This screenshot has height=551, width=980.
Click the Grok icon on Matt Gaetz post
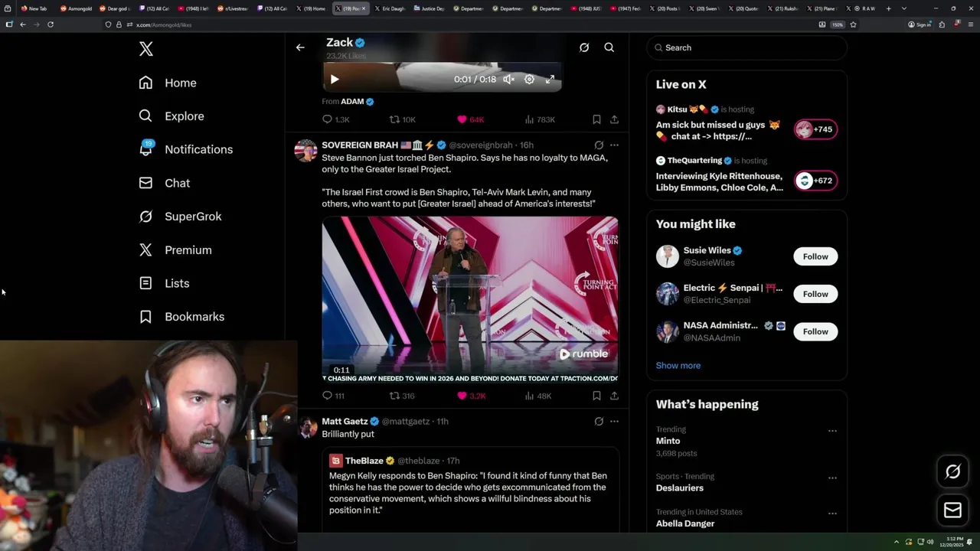[x=599, y=421]
